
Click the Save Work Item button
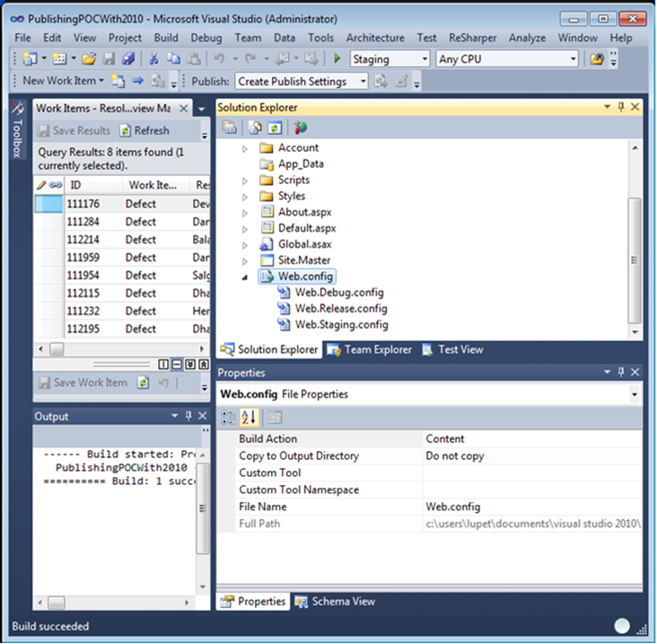click(x=83, y=383)
